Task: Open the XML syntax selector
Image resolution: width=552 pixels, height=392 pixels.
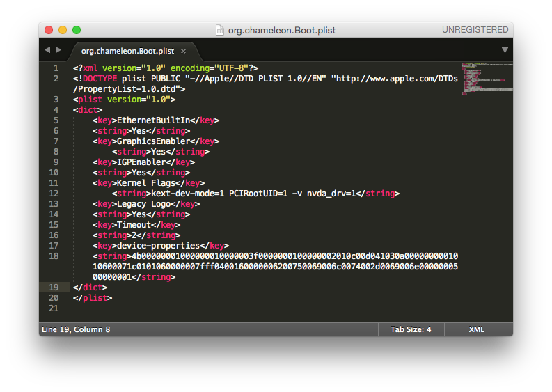Action: pyautogui.click(x=477, y=329)
